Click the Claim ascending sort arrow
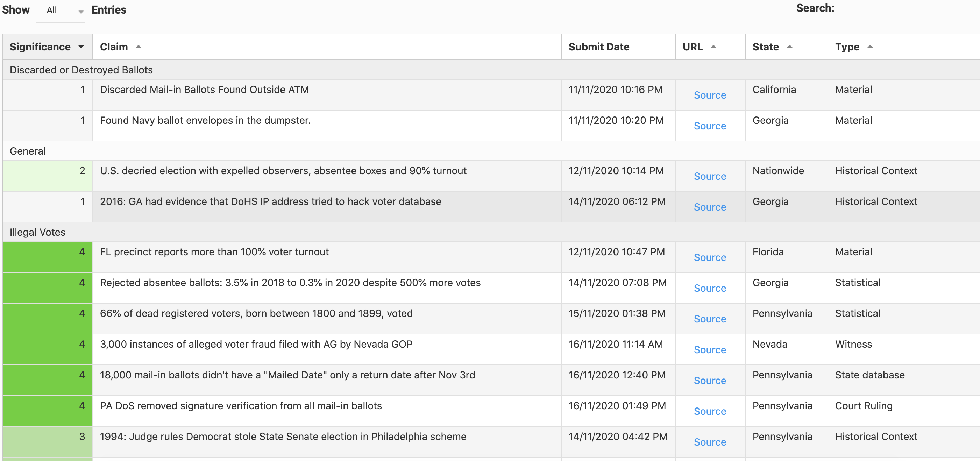Image resolution: width=980 pixels, height=461 pixels. point(139,47)
